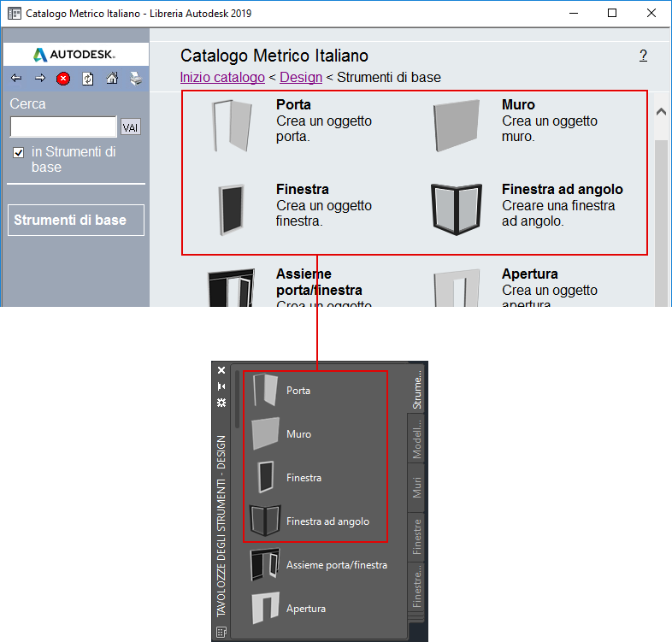Image resolution: width=672 pixels, height=642 pixels.
Task: Click 'Crea un oggetto muro.' description
Action: point(550,128)
